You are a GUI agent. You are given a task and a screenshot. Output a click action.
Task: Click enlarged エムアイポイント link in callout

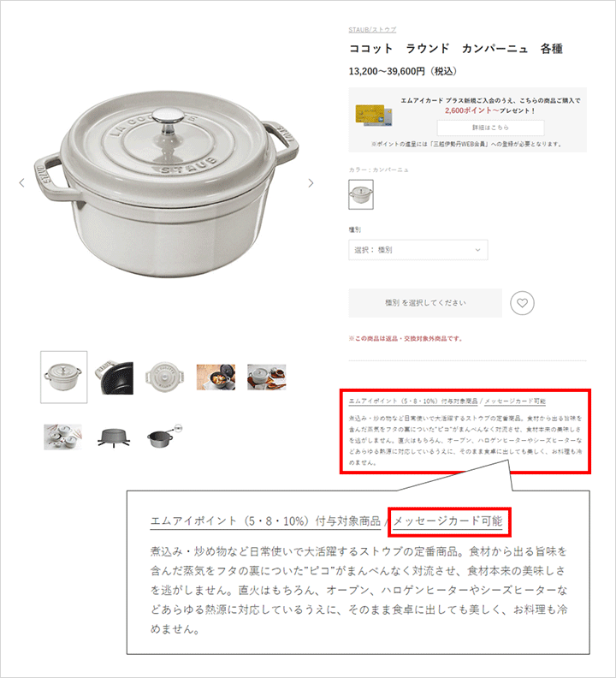[x=265, y=521]
